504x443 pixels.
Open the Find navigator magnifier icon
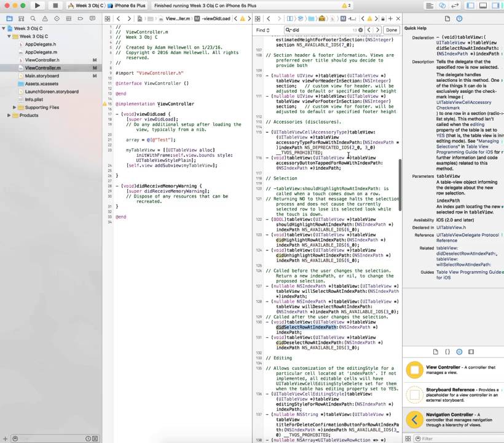tap(33, 18)
